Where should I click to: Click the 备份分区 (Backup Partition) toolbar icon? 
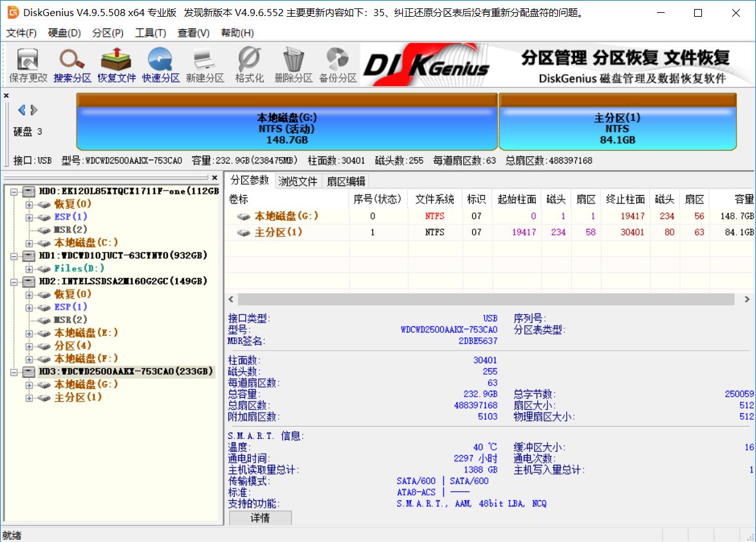click(x=338, y=65)
